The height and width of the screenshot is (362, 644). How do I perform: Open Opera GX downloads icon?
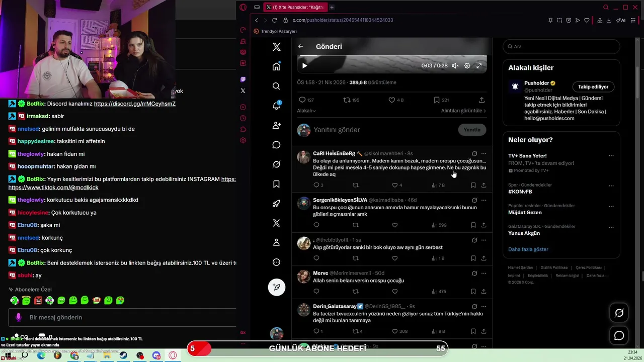click(609, 20)
